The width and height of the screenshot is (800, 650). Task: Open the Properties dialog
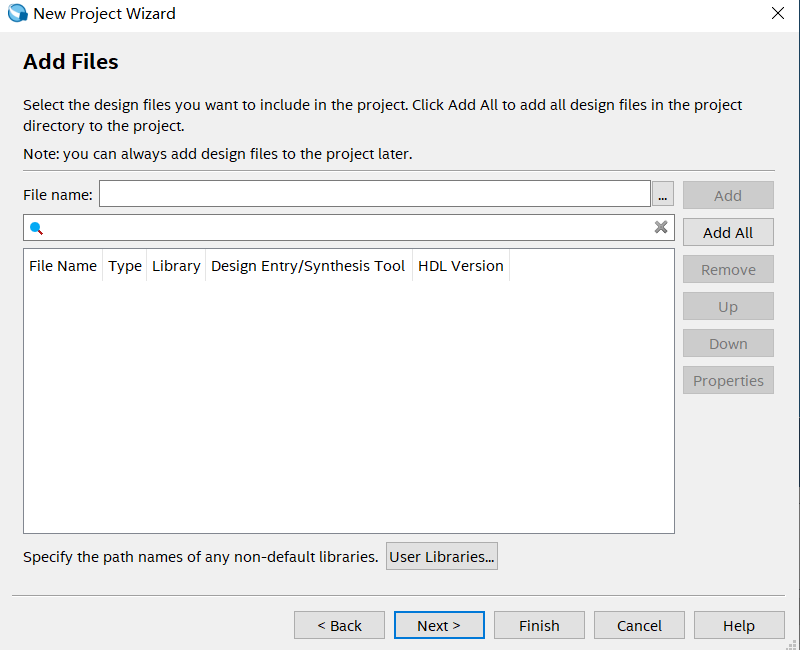728,380
